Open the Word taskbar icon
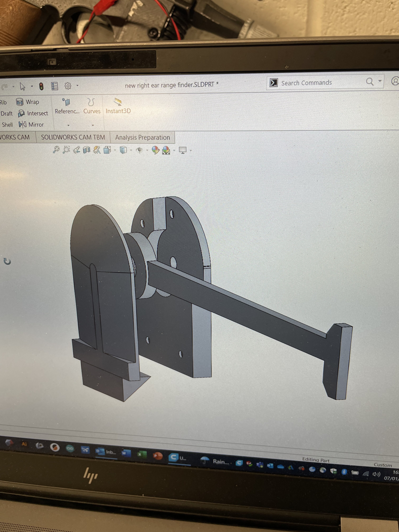The width and height of the screenshot is (399, 532). pyautogui.click(x=126, y=453)
